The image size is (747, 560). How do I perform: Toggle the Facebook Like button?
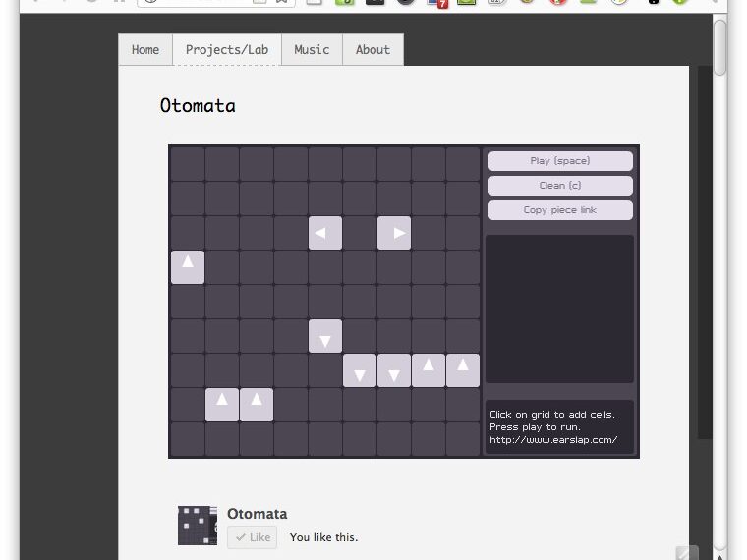[252, 537]
